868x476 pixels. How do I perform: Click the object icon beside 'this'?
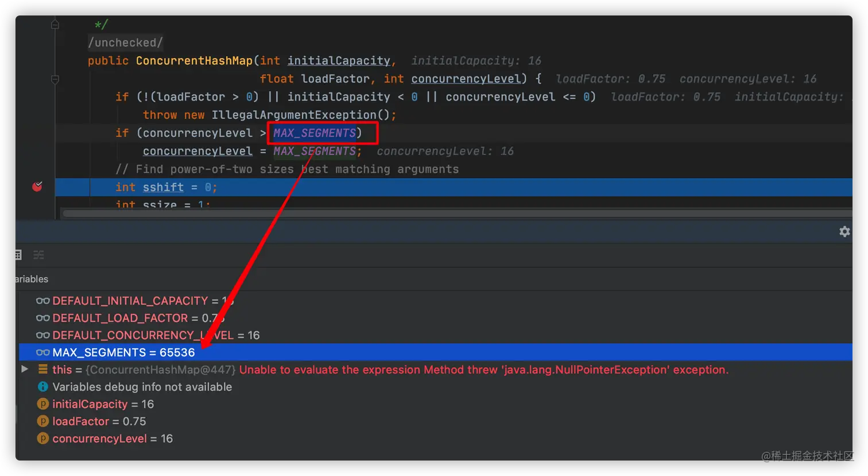(x=43, y=369)
